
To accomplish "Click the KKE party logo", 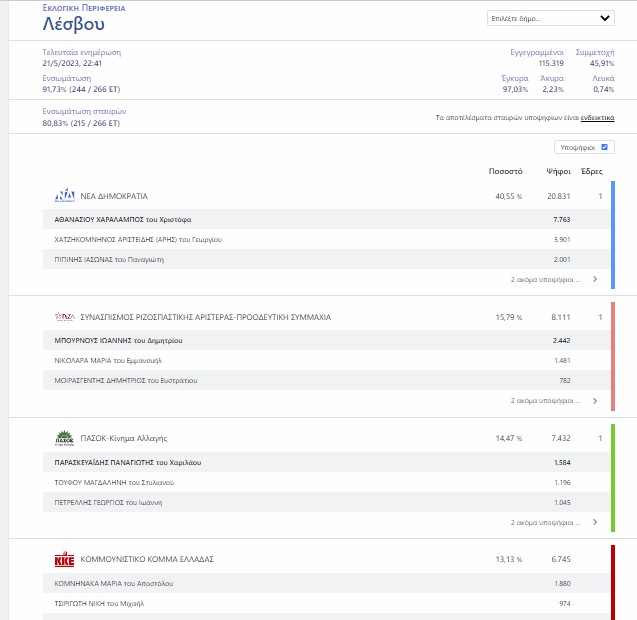I will (64, 559).
